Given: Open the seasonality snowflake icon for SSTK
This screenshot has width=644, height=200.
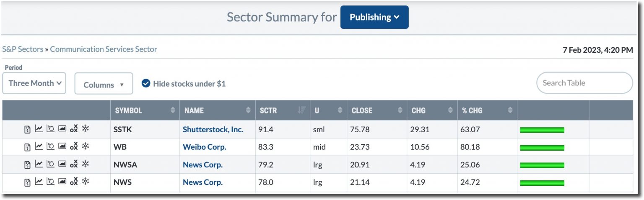Looking at the screenshot, I should [x=86, y=129].
